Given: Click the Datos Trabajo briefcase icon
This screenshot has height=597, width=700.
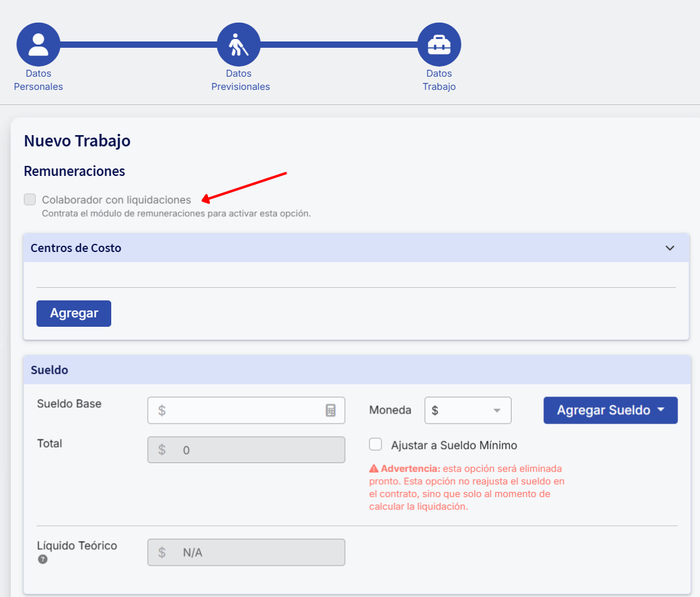Looking at the screenshot, I should tap(439, 44).
